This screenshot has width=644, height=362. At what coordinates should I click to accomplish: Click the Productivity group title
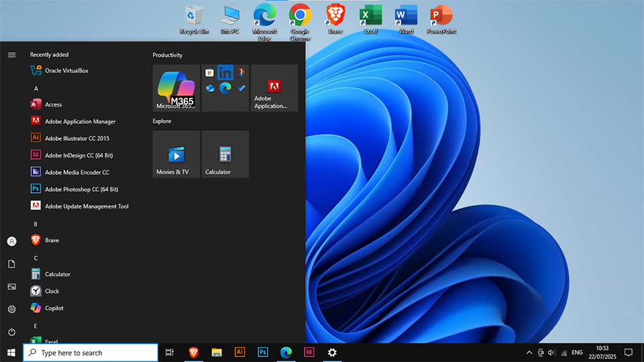[168, 55]
